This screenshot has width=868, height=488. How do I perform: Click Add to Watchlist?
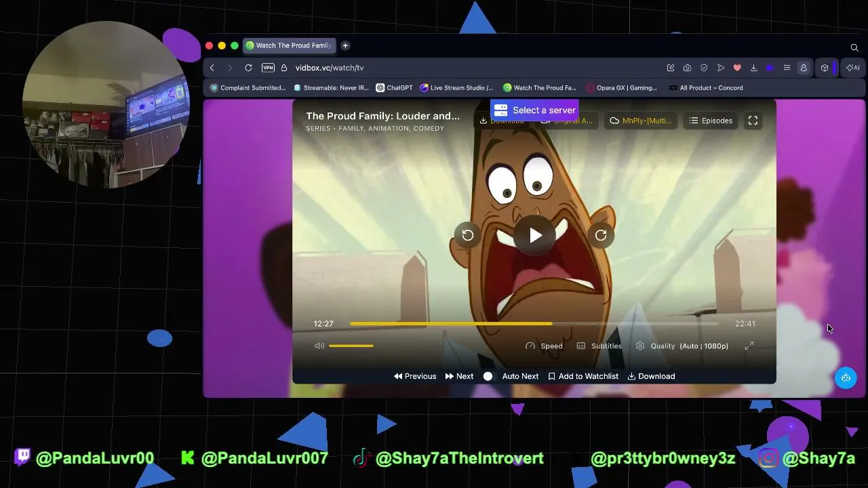(x=583, y=376)
